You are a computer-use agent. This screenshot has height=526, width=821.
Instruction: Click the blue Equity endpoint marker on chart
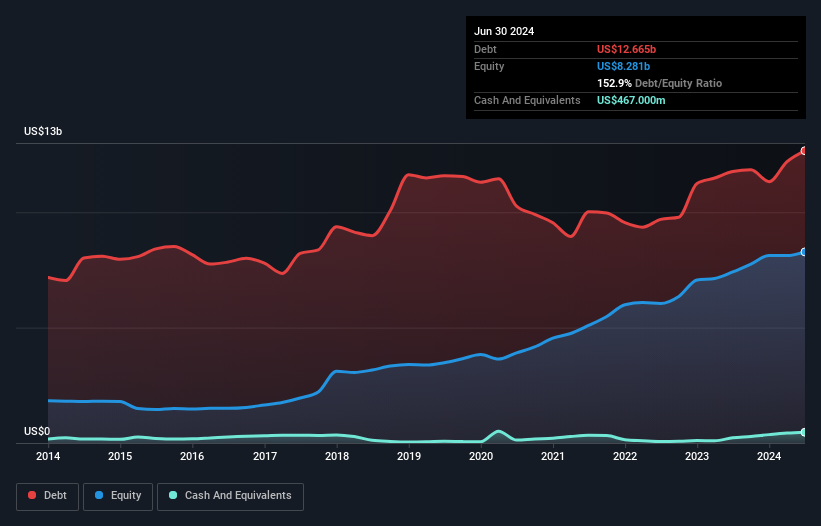pos(804,252)
